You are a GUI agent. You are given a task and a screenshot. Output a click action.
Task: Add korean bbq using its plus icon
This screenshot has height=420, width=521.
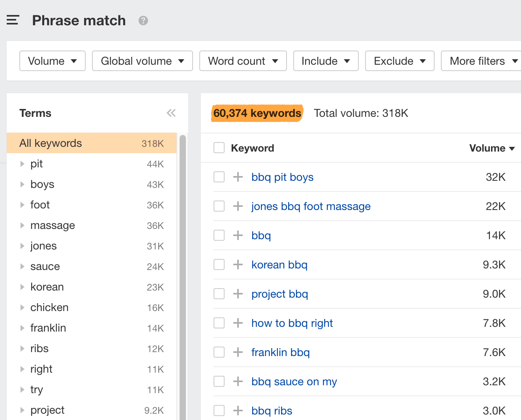[x=238, y=264]
